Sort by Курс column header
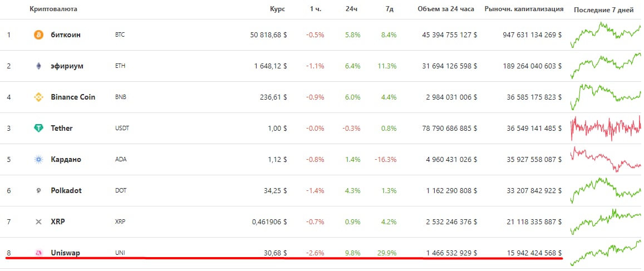Screen dimensions: 644x271 click(277, 8)
